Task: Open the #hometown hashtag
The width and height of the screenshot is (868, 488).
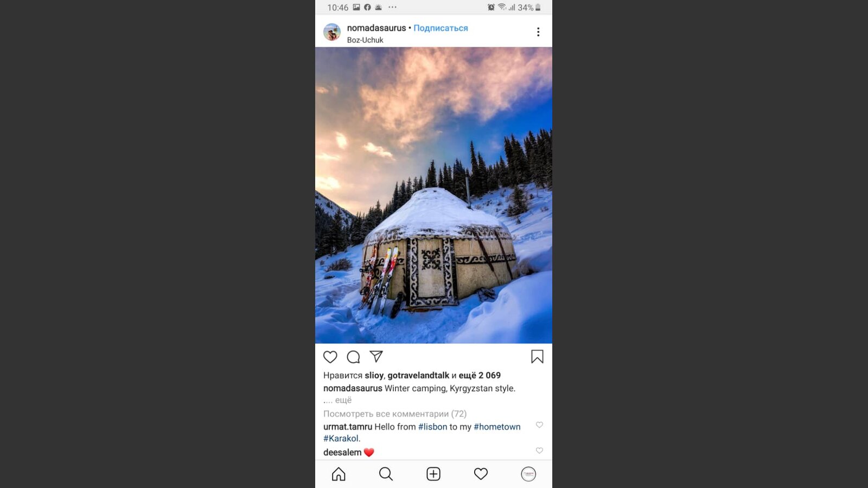Action: (497, 427)
